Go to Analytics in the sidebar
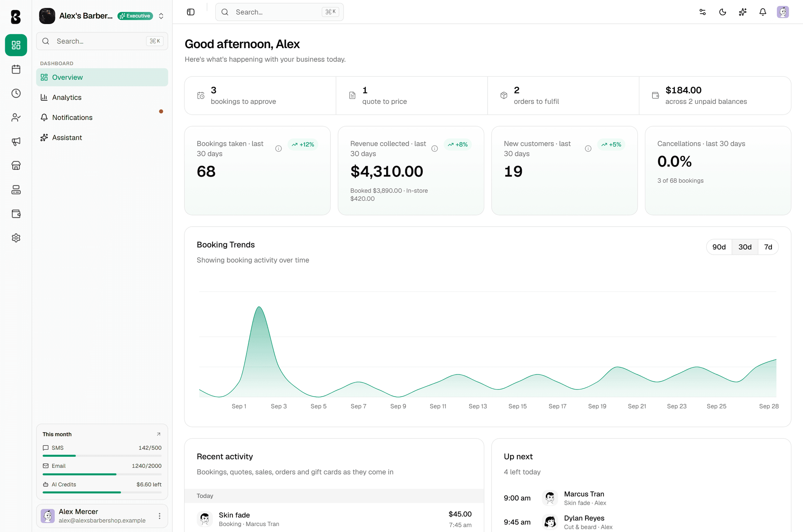Viewport: 803px width, 532px height. 102,97
